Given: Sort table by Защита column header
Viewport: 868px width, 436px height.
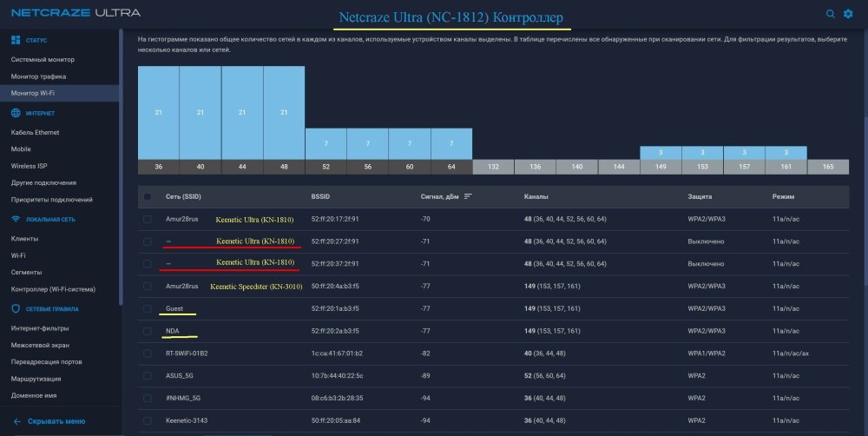Looking at the screenshot, I should [x=700, y=196].
